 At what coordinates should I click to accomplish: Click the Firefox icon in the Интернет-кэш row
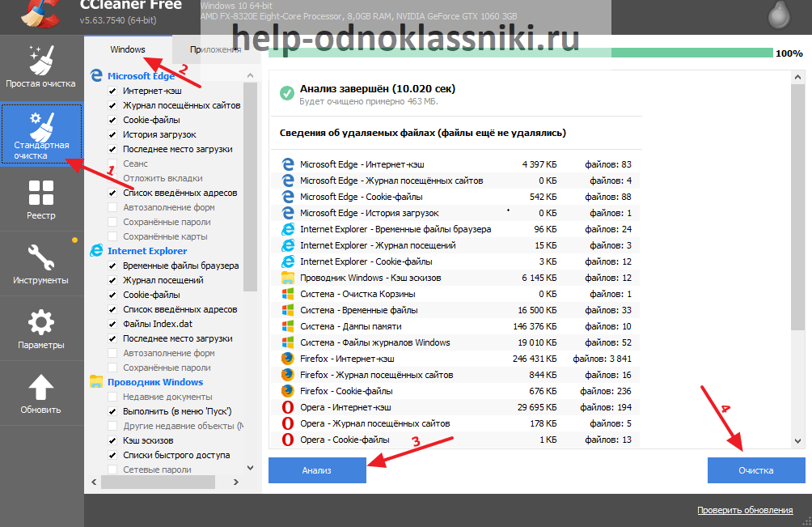(287, 359)
